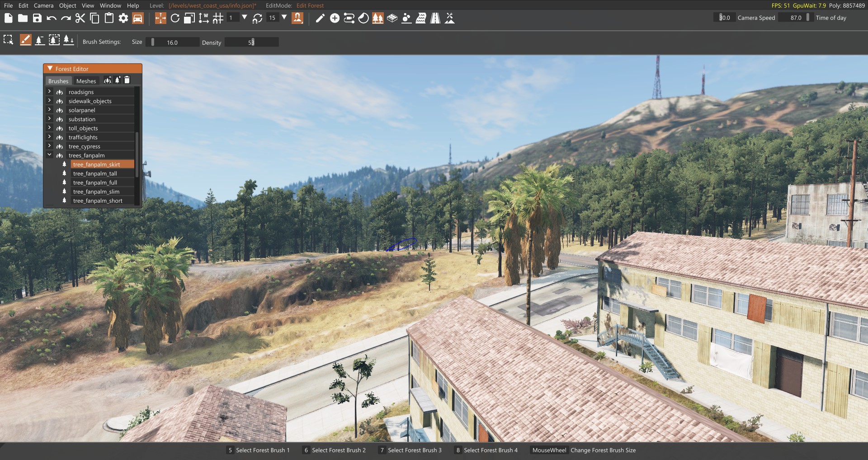Choose the forest erase tool icon
The width and height of the screenshot is (868, 460).
point(40,40)
